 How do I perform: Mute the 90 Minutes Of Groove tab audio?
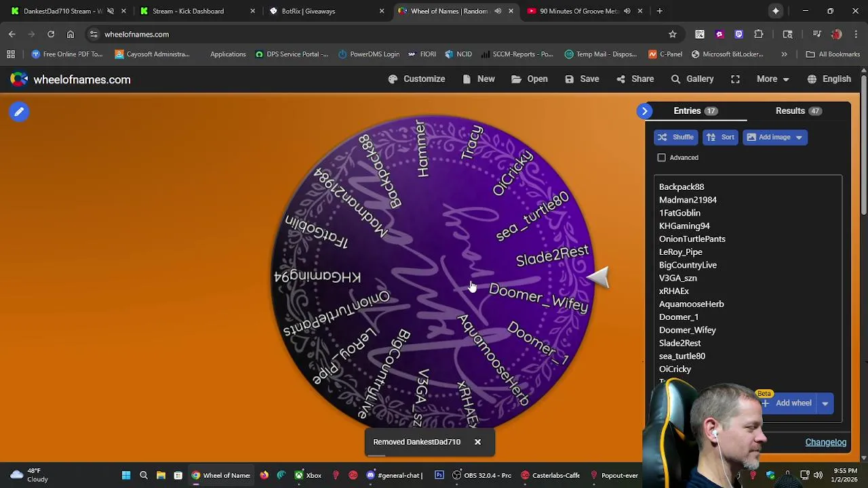tap(627, 11)
